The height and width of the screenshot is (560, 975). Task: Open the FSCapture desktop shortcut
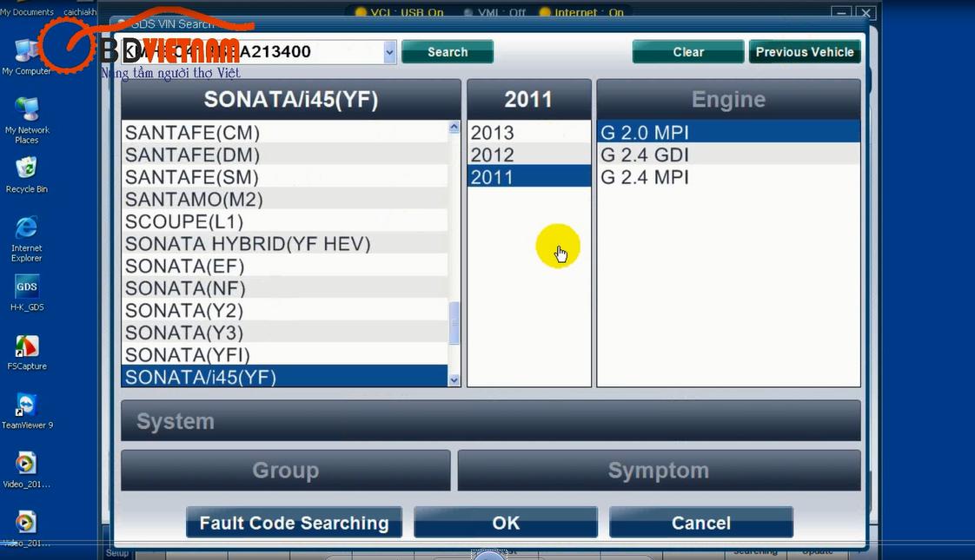pyautogui.click(x=27, y=352)
